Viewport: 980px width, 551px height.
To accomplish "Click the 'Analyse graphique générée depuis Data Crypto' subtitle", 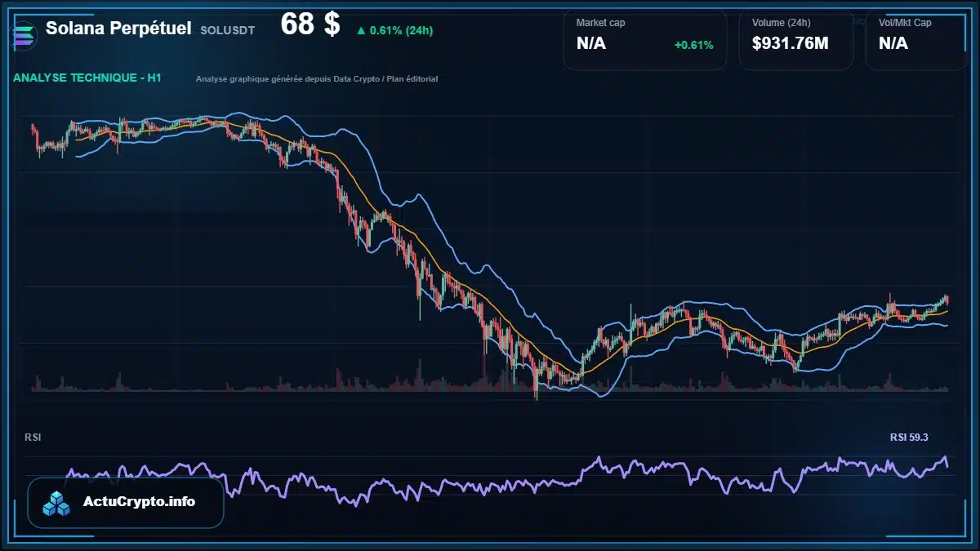I will point(317,79).
